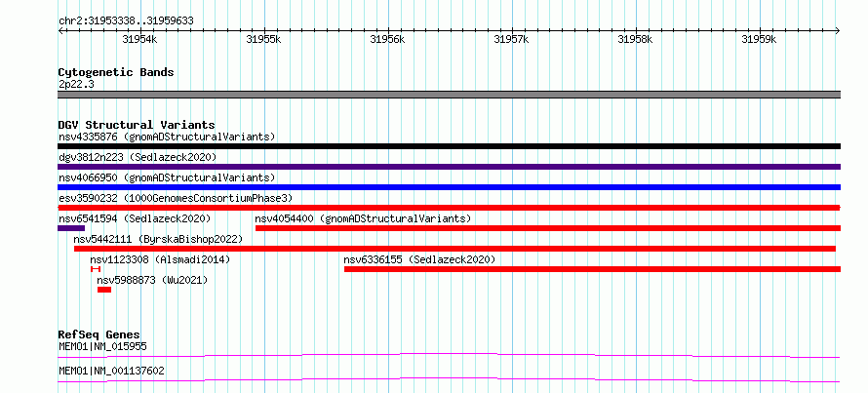Click the Cytogenetic Bands track title

(x=116, y=72)
